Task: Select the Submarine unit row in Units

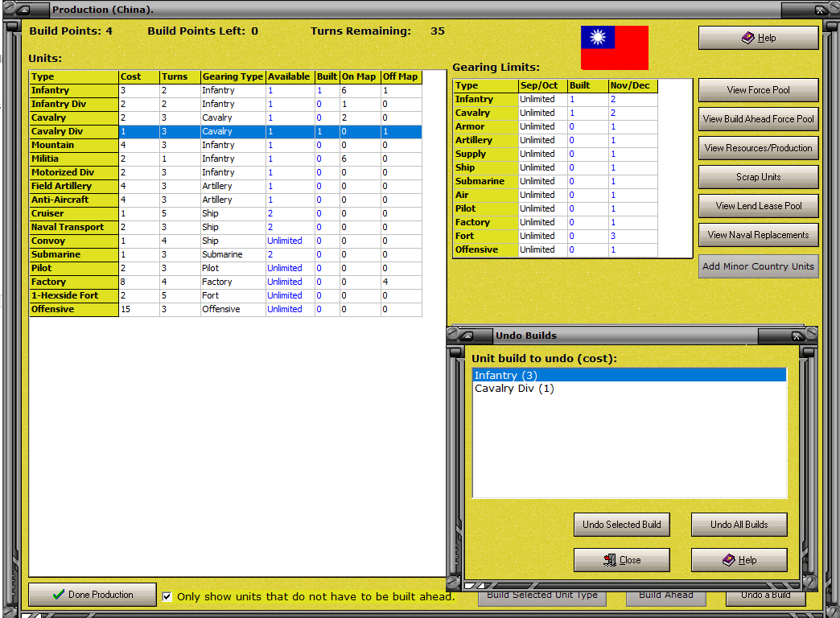Action: pyautogui.click(x=225, y=254)
